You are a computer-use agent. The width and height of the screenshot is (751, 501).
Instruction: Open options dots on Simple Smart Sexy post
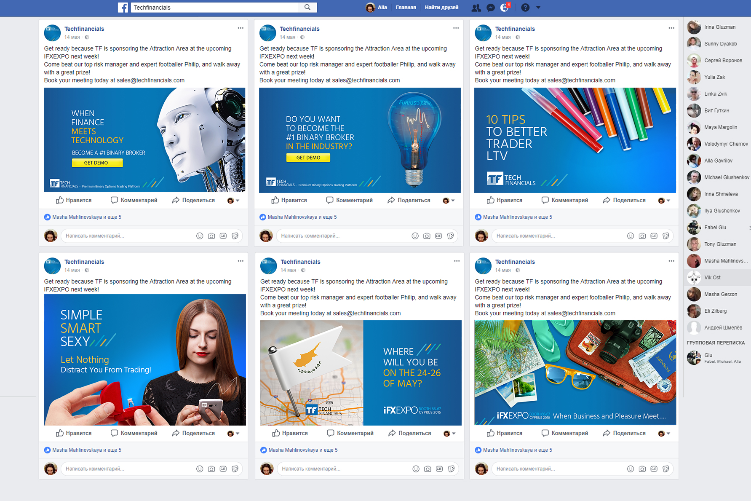[240, 261]
